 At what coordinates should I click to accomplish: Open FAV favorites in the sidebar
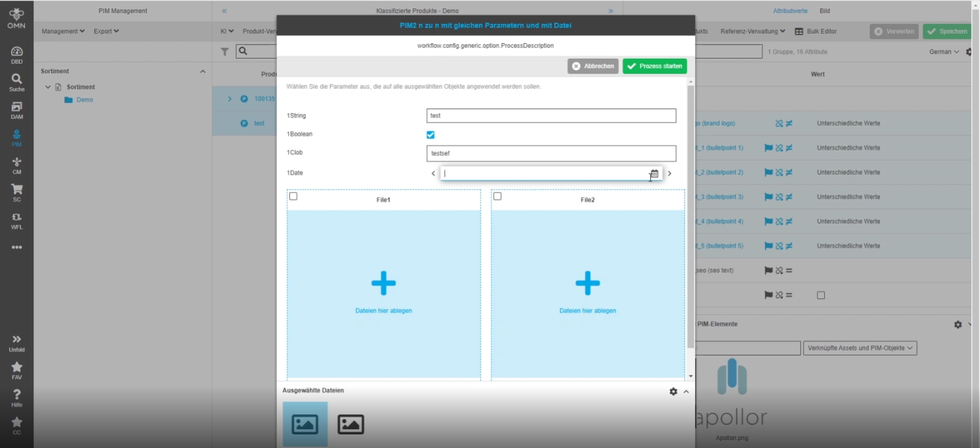pos(16,371)
